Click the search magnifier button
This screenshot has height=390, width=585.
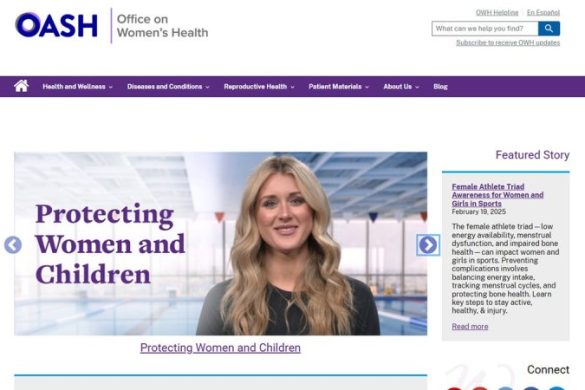pos(548,28)
